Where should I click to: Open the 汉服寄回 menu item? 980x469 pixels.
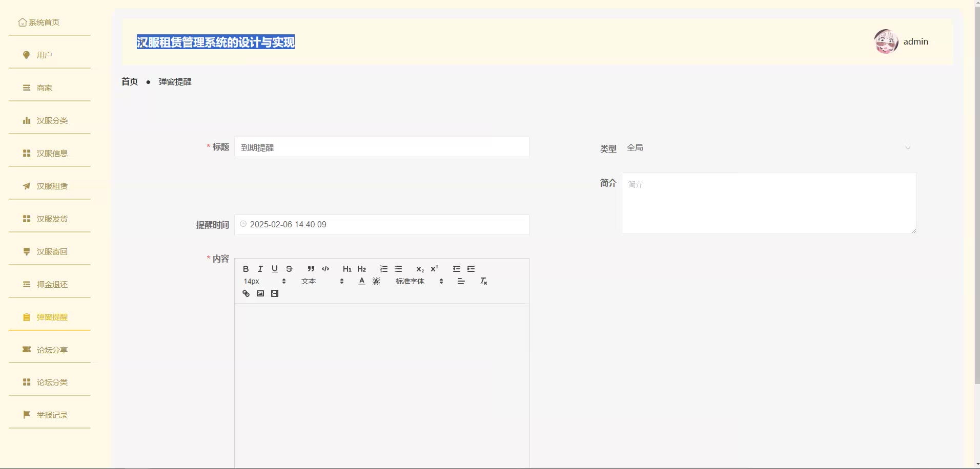(49, 251)
